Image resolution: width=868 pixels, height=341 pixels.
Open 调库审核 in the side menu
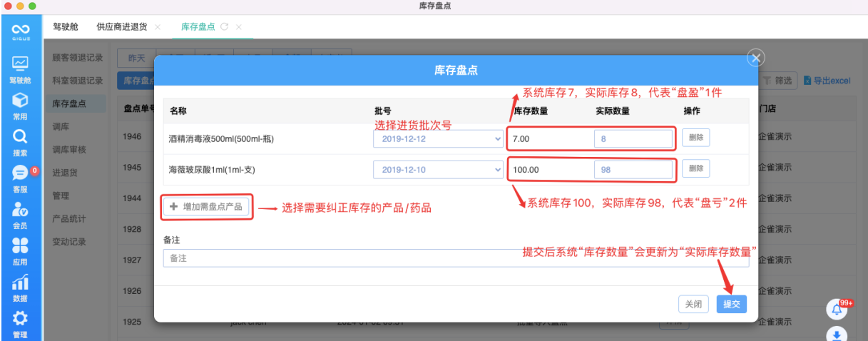tap(69, 150)
